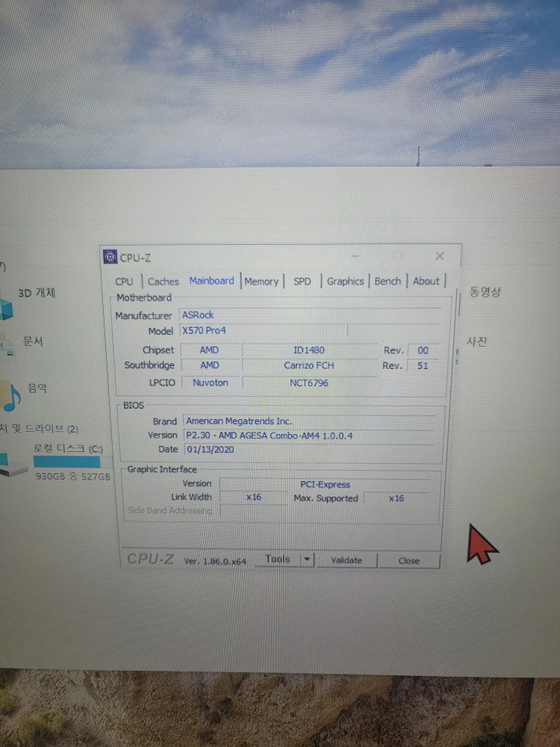Open the Graphics tab
This screenshot has width=560, height=747.
click(x=345, y=282)
